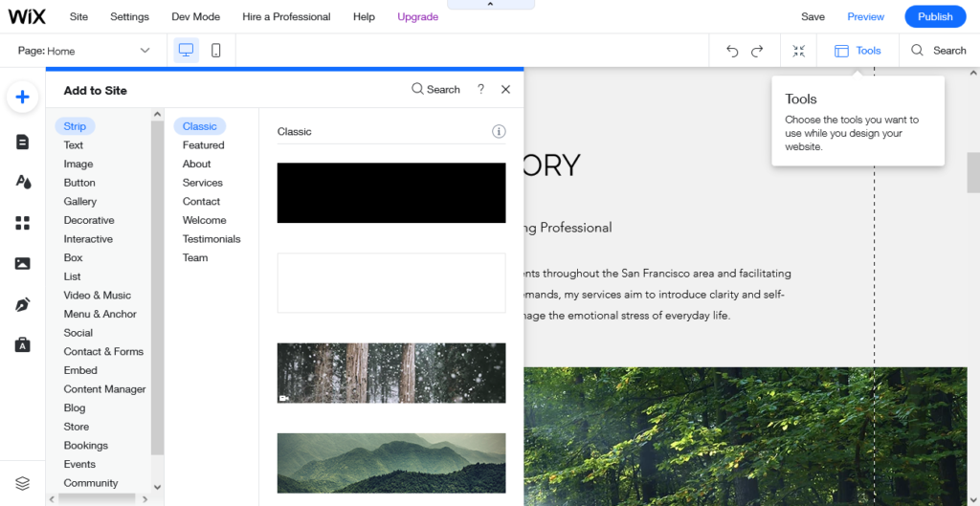Open the Media image icon in sidebar
This screenshot has width=980, height=506.
tap(23, 264)
